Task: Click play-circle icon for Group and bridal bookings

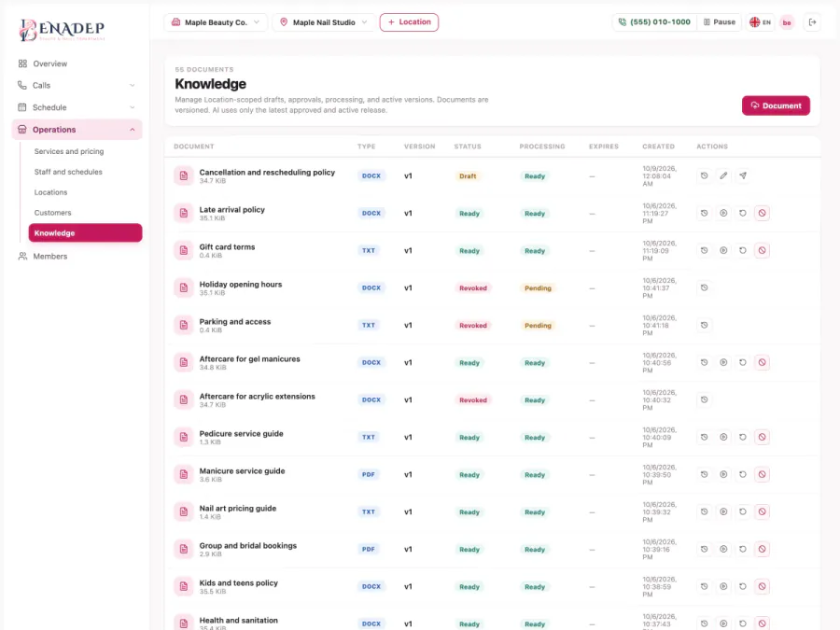Action: coord(723,549)
